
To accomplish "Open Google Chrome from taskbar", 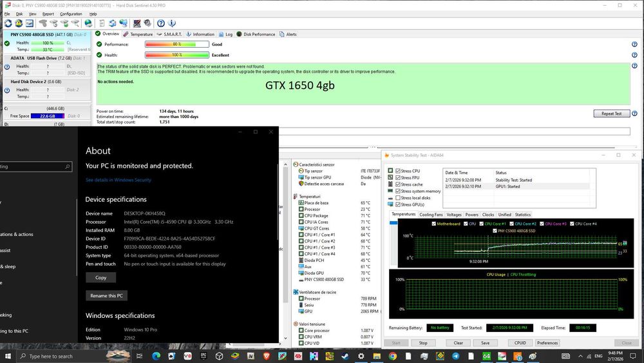I will pos(393,356).
